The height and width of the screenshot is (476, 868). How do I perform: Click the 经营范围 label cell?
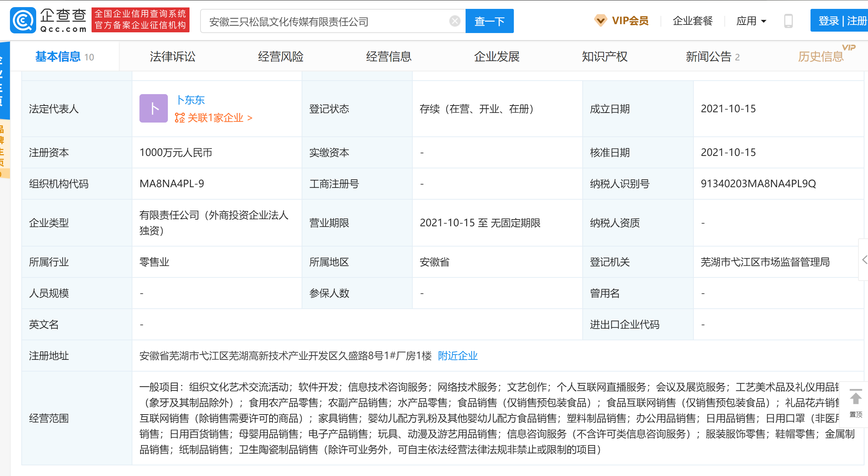coord(77,418)
